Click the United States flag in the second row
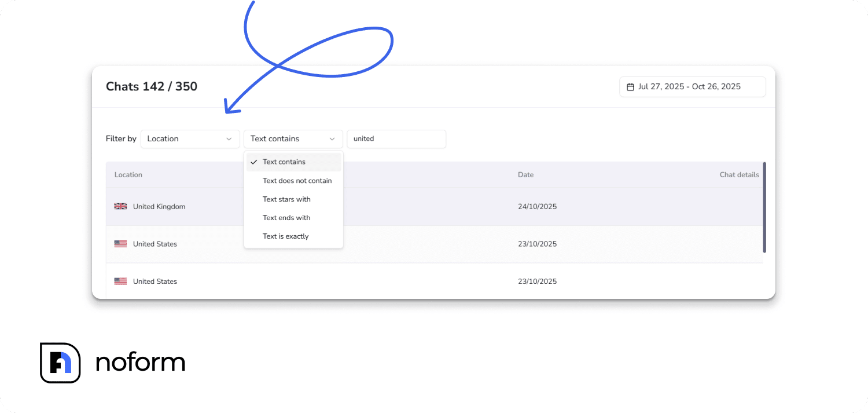The image size is (868, 413). pyautogui.click(x=120, y=243)
